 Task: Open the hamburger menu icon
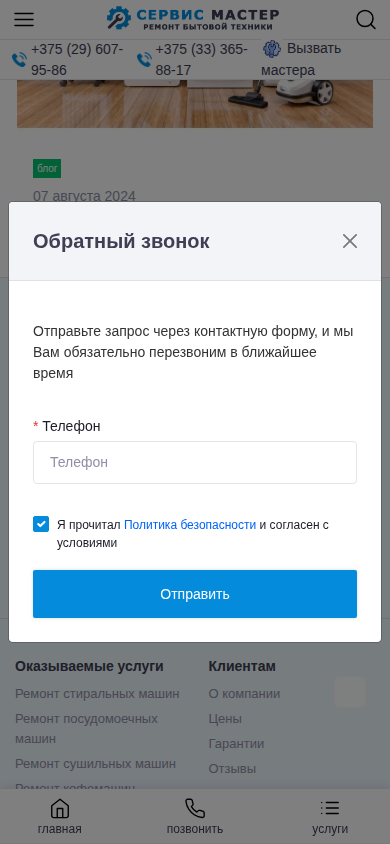pos(24,20)
